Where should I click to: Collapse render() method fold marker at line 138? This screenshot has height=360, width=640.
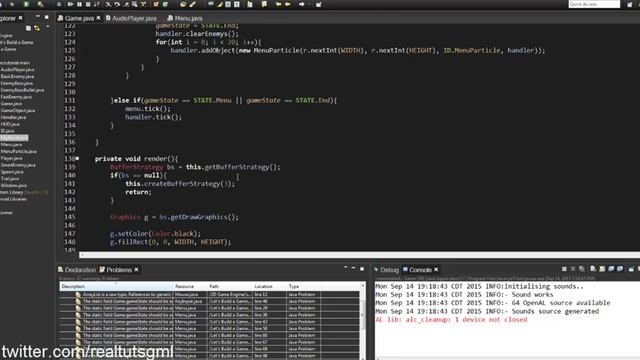coord(77,158)
